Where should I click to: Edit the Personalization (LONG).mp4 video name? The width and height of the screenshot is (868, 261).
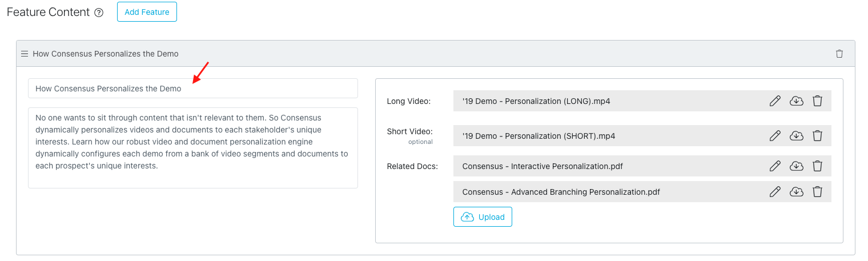pos(775,101)
